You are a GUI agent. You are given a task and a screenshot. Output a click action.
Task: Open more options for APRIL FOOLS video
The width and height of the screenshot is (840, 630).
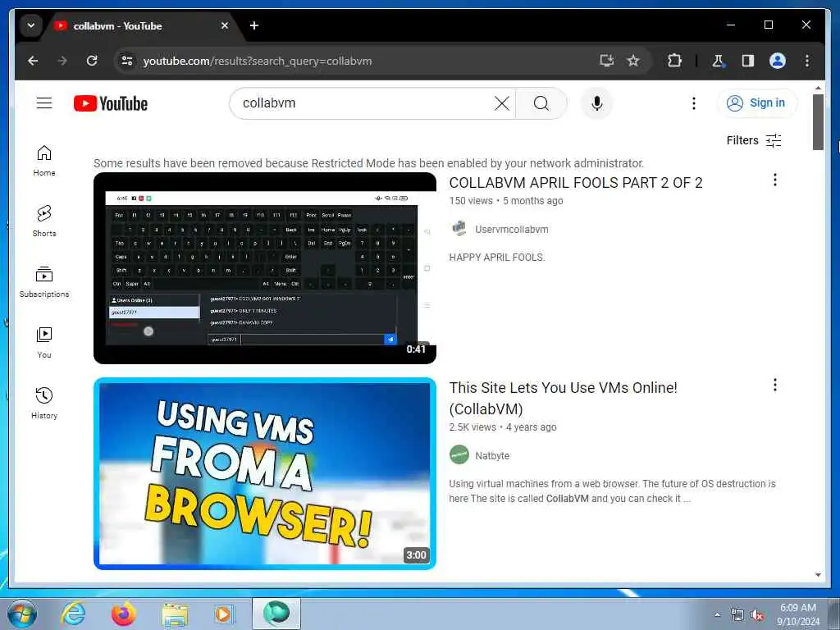pos(774,180)
